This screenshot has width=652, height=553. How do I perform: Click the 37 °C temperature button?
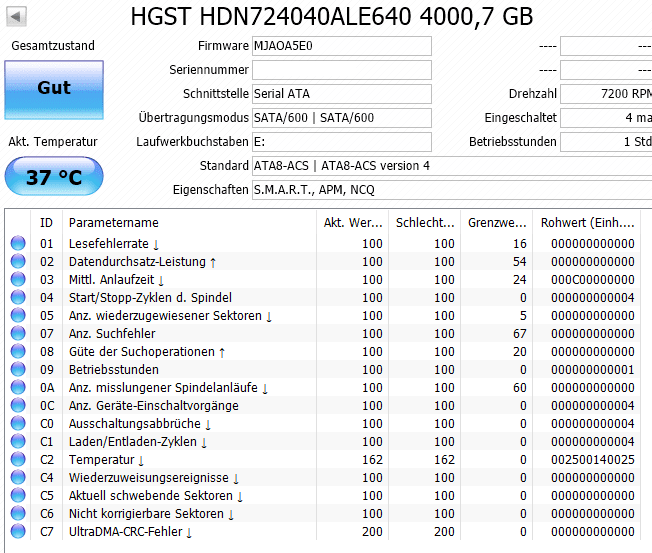click(54, 176)
